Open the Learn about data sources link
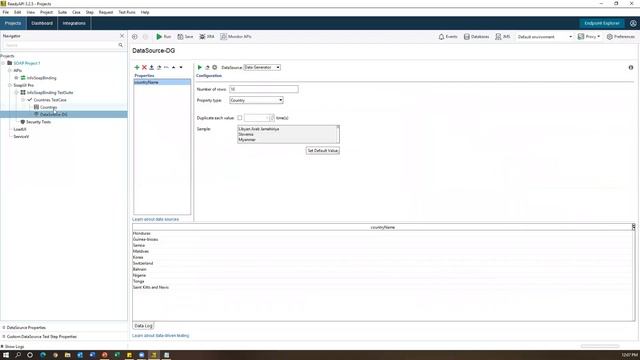640x360 pixels. click(x=156, y=219)
